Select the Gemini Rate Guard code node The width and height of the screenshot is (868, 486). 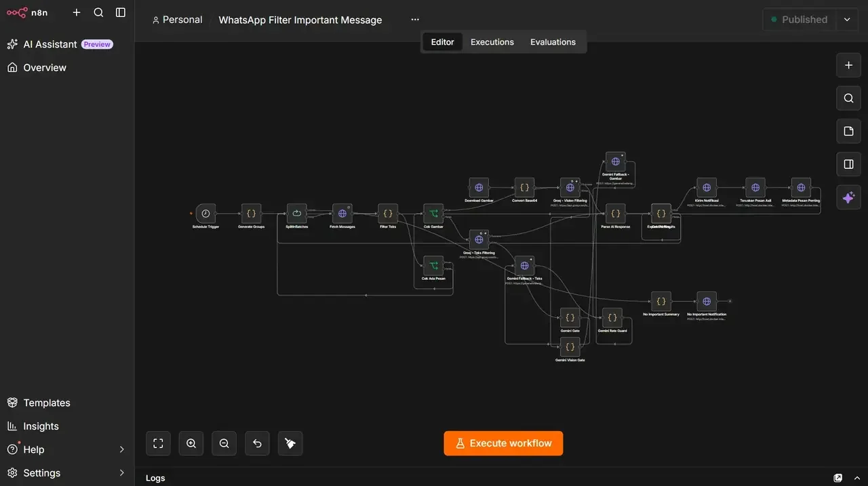[x=612, y=317]
